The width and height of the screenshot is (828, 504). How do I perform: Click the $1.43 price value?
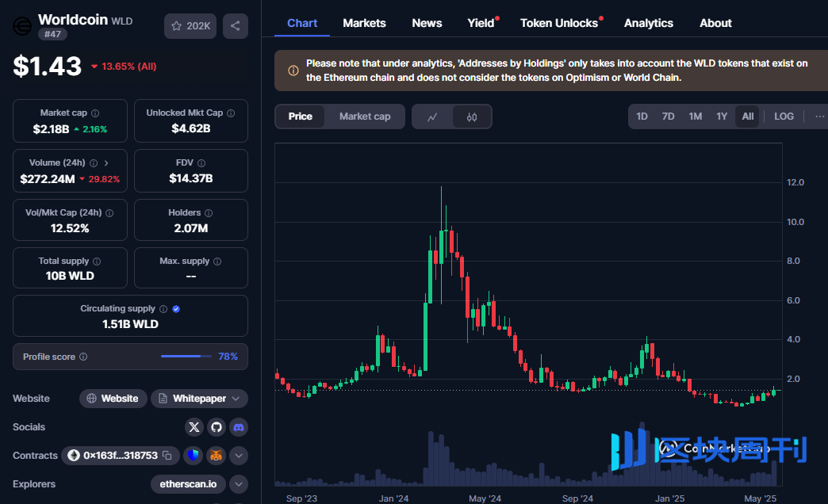48,67
